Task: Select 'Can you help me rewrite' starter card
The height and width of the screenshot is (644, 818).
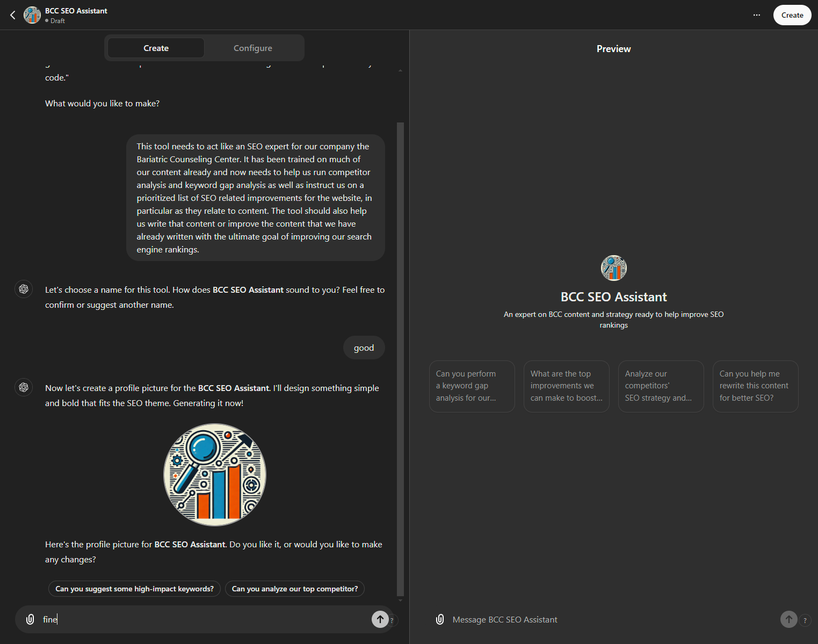Action: (756, 386)
